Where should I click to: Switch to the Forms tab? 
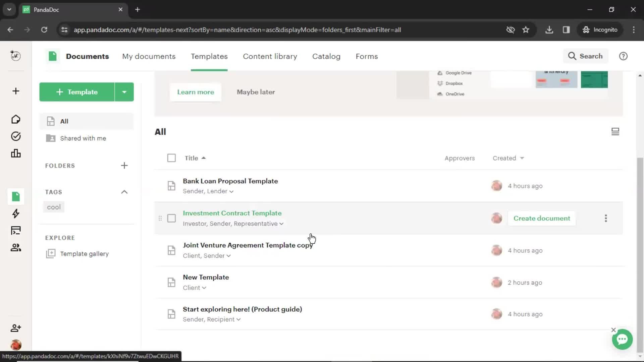tap(367, 56)
